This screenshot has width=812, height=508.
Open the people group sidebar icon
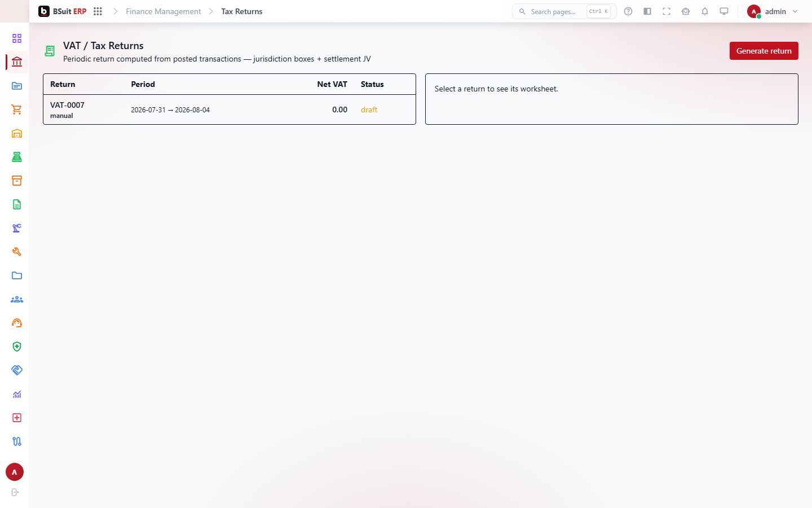point(17,299)
